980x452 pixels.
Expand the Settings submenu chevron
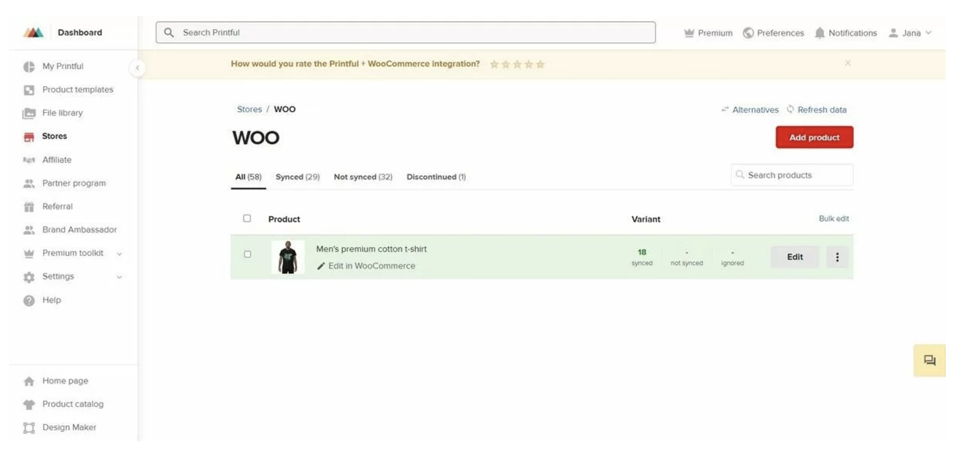tap(119, 277)
